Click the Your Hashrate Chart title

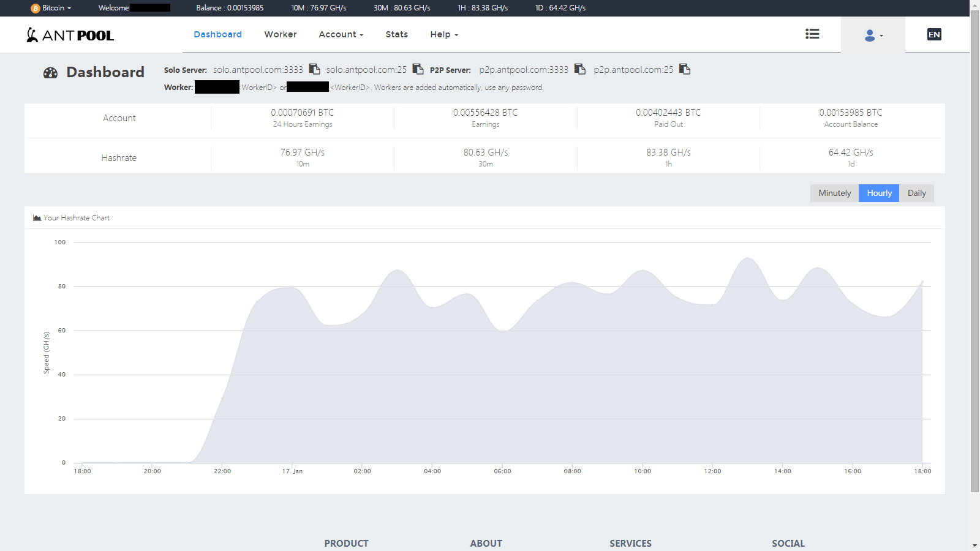coord(77,218)
